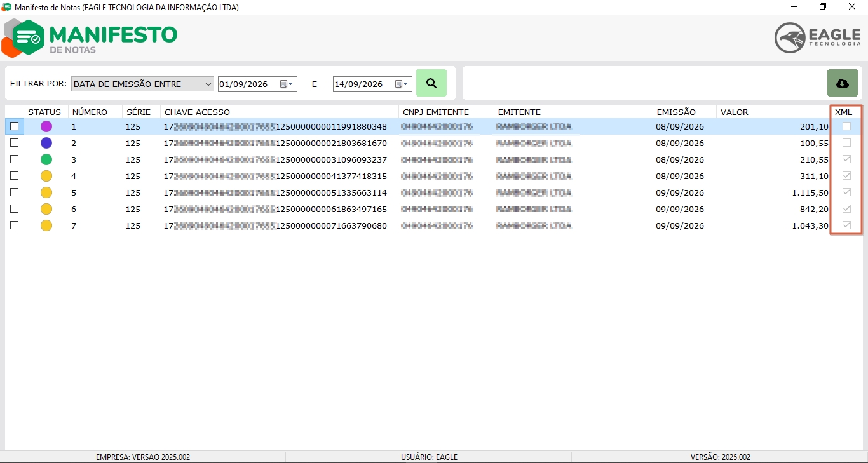868x463 pixels.
Task: Click the green magnifier search button
Action: tap(431, 83)
